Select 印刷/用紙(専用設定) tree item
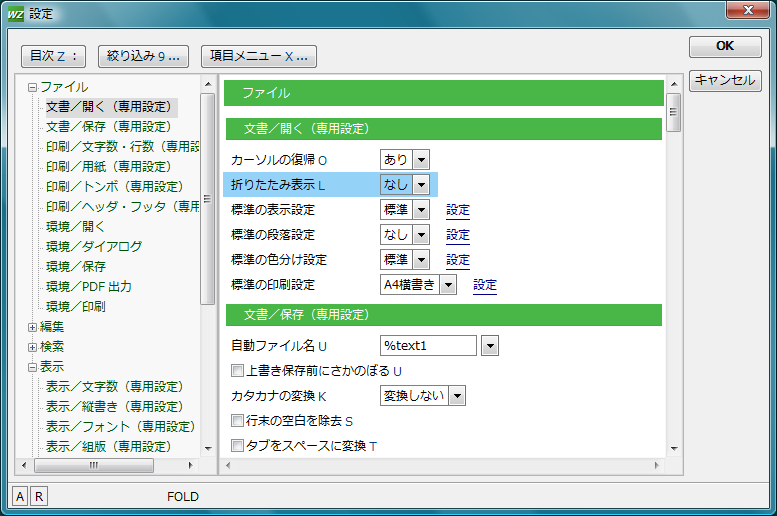The image size is (777, 516). pyautogui.click(x=109, y=167)
